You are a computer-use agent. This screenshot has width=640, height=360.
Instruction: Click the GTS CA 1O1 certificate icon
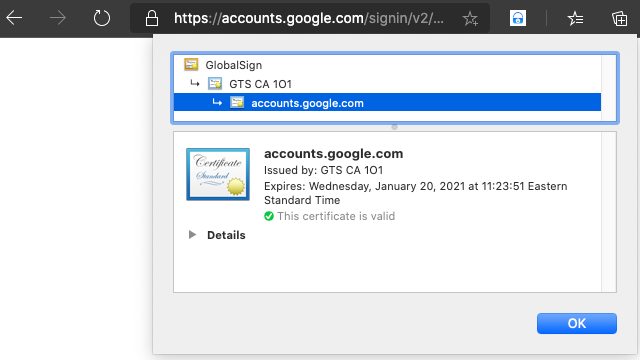pyautogui.click(x=215, y=84)
